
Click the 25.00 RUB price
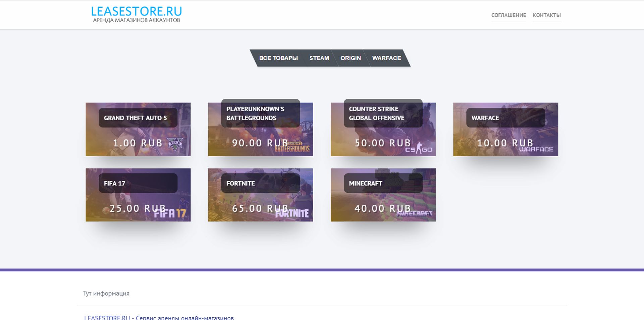click(138, 209)
